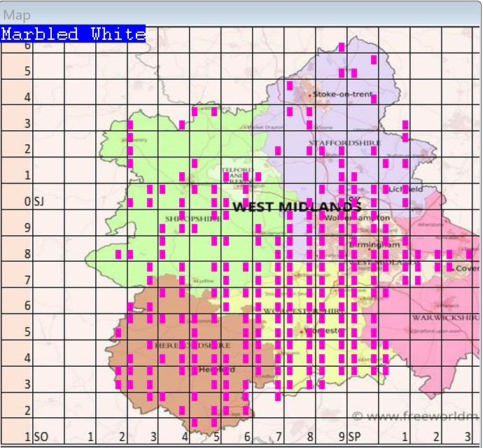Click the Worcester city marker dot

[x=302, y=331]
